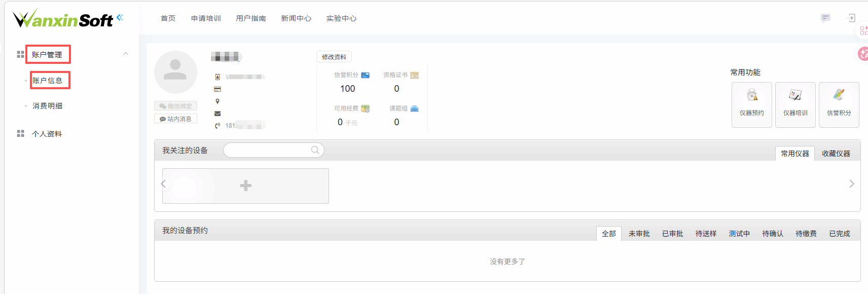Switch to 收藏仪器 tab
The width and height of the screenshot is (868, 294).
click(x=836, y=154)
